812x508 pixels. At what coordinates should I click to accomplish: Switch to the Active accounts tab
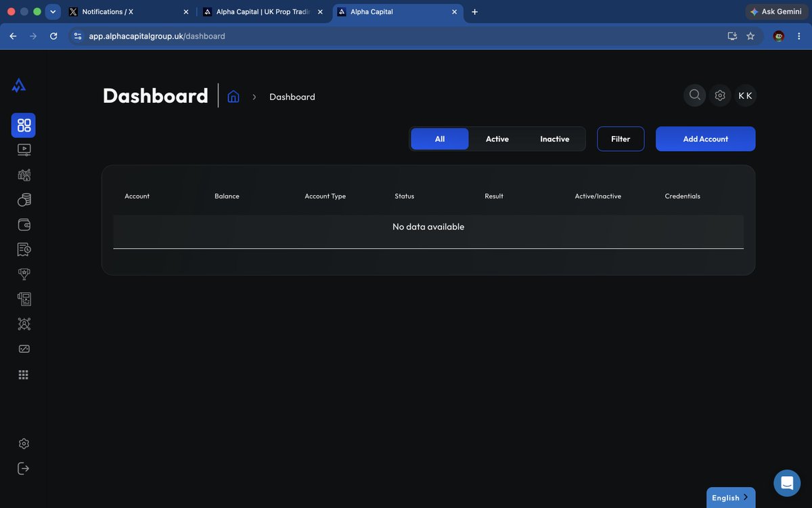pos(497,139)
